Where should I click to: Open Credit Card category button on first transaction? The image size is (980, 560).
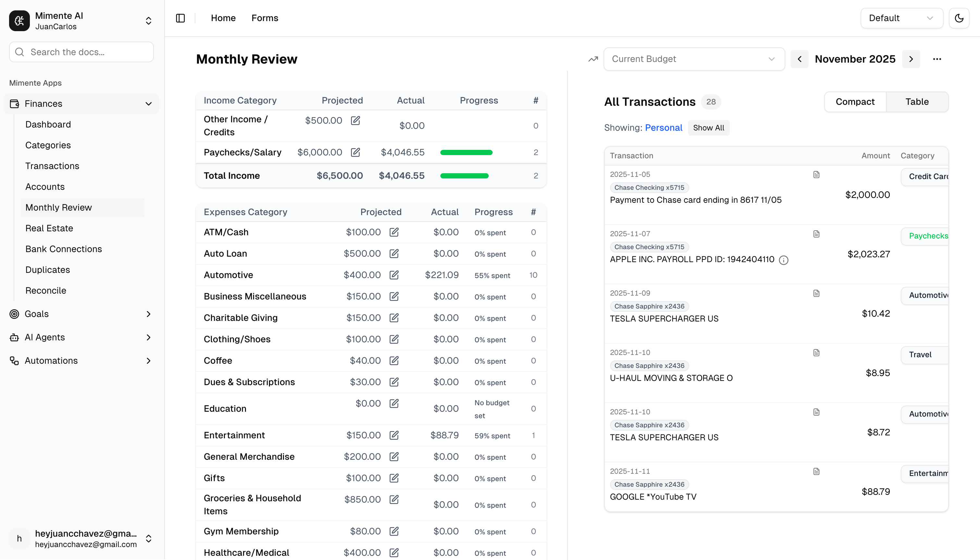[x=925, y=177]
